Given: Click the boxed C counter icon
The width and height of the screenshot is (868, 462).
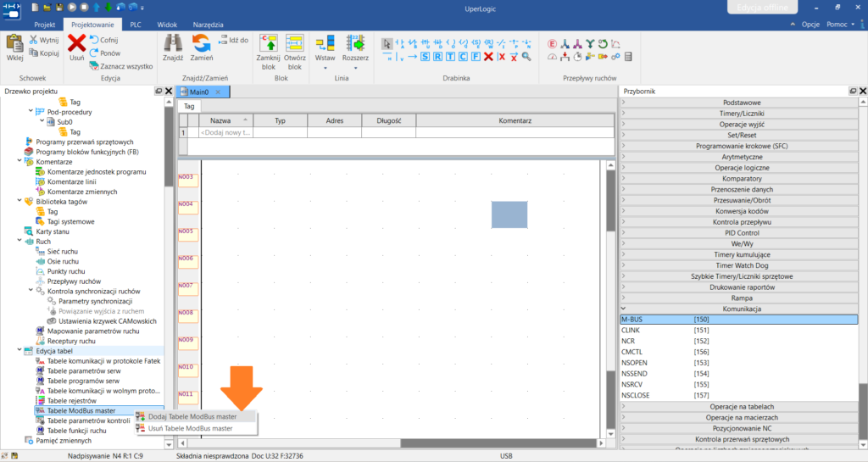Looking at the screenshot, I should click(464, 57).
